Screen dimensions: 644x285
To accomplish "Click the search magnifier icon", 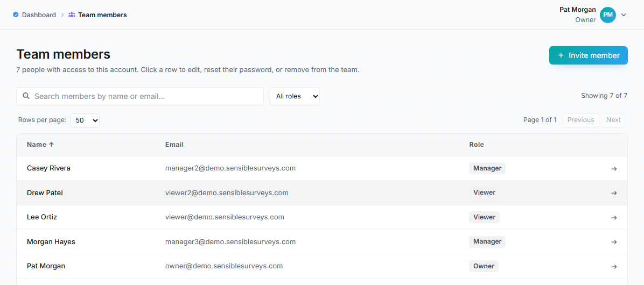I will (26, 96).
